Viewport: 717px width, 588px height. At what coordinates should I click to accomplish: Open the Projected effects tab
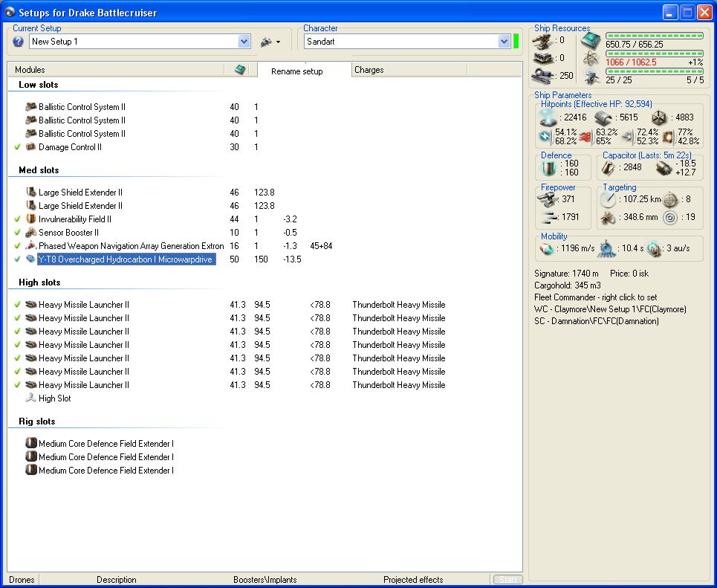(413, 580)
